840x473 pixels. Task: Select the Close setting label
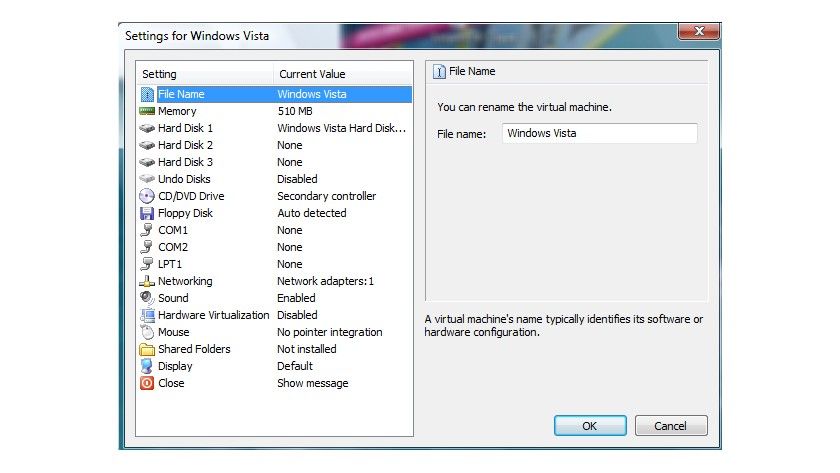(x=171, y=383)
